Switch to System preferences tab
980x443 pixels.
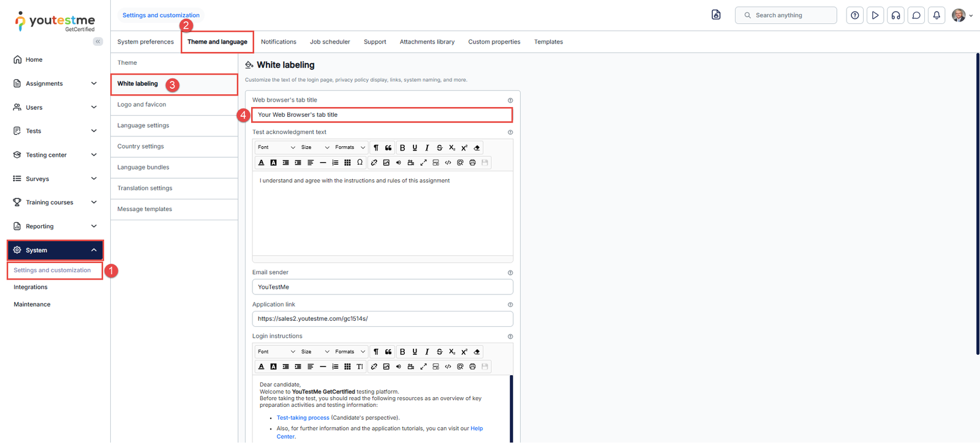coord(145,42)
